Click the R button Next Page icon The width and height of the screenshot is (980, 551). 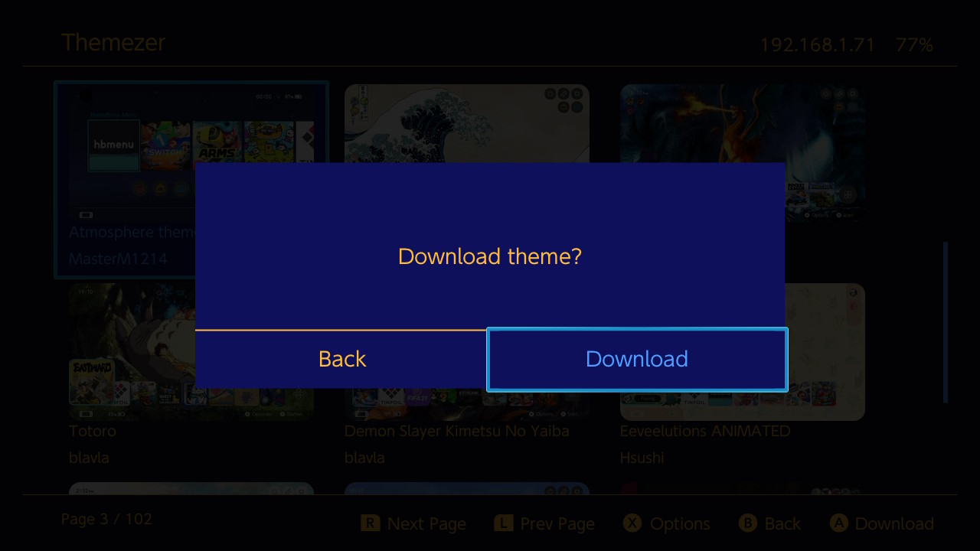(371, 523)
